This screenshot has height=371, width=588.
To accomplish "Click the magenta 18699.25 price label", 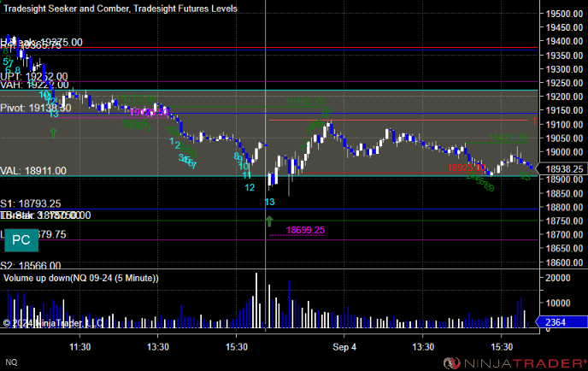I will coord(305,230).
